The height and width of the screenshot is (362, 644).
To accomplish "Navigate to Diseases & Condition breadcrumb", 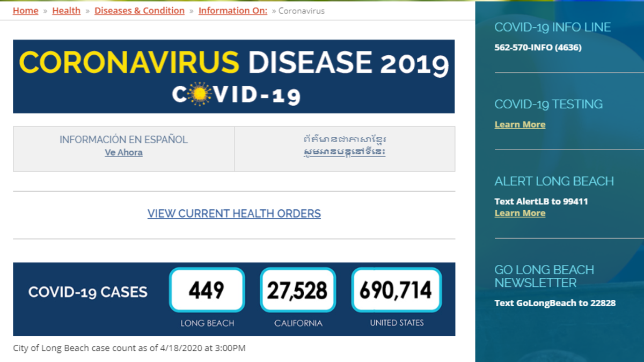I will 140,11.
